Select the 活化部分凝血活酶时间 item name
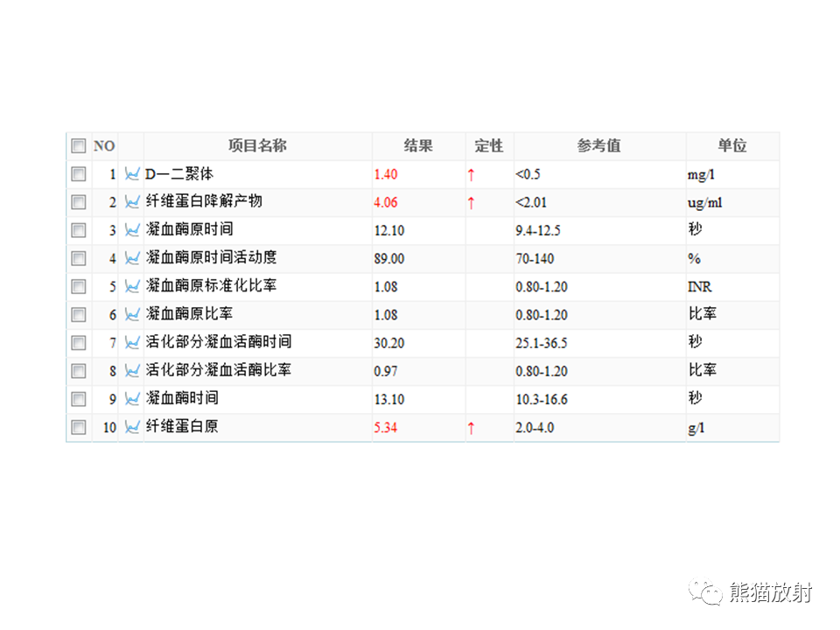The image size is (840, 630). tap(219, 342)
